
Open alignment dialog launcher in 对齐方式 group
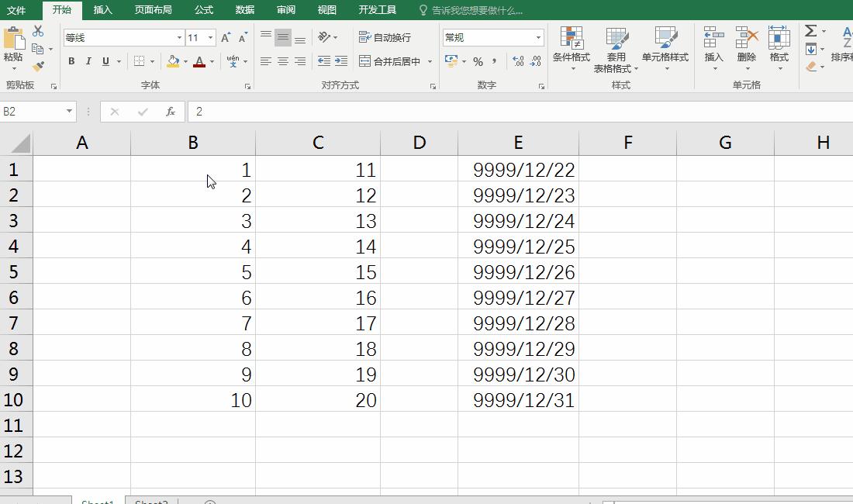(x=433, y=86)
